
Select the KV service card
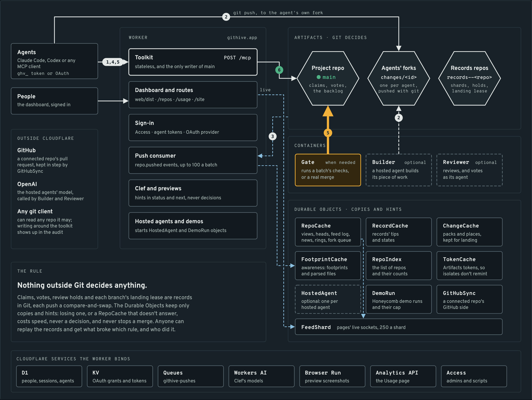click(120, 376)
